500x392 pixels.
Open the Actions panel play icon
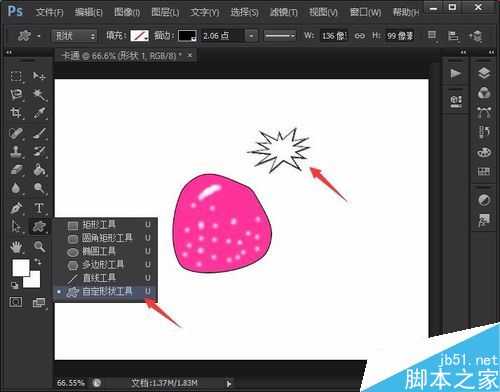point(455,74)
